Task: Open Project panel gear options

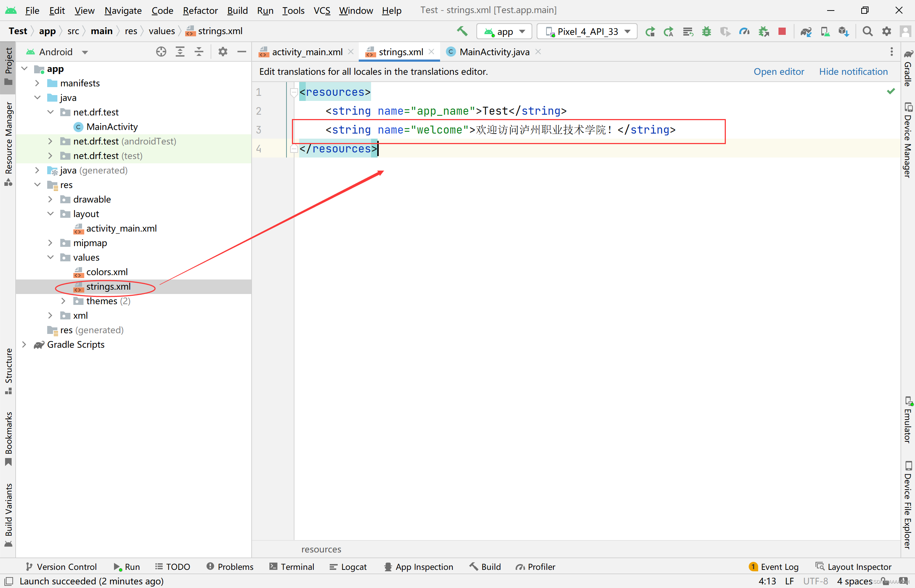Action: coord(223,52)
